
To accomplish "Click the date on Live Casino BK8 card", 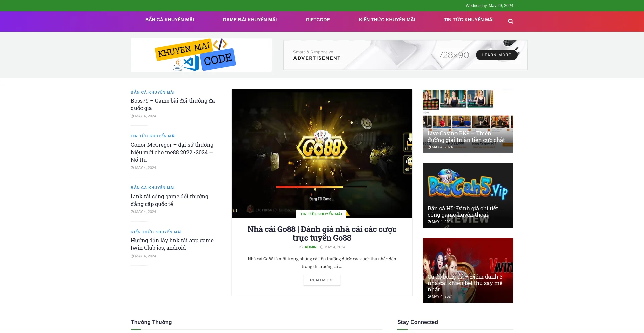I will point(440,147).
